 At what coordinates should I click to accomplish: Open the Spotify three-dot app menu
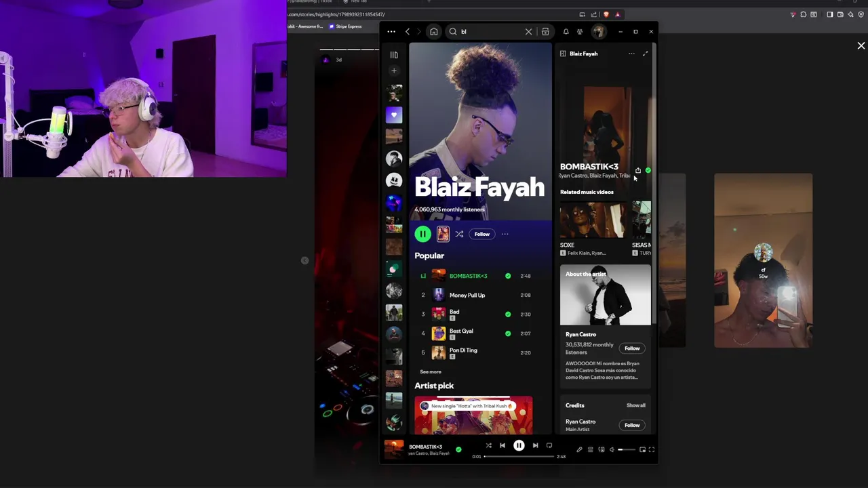coord(391,31)
